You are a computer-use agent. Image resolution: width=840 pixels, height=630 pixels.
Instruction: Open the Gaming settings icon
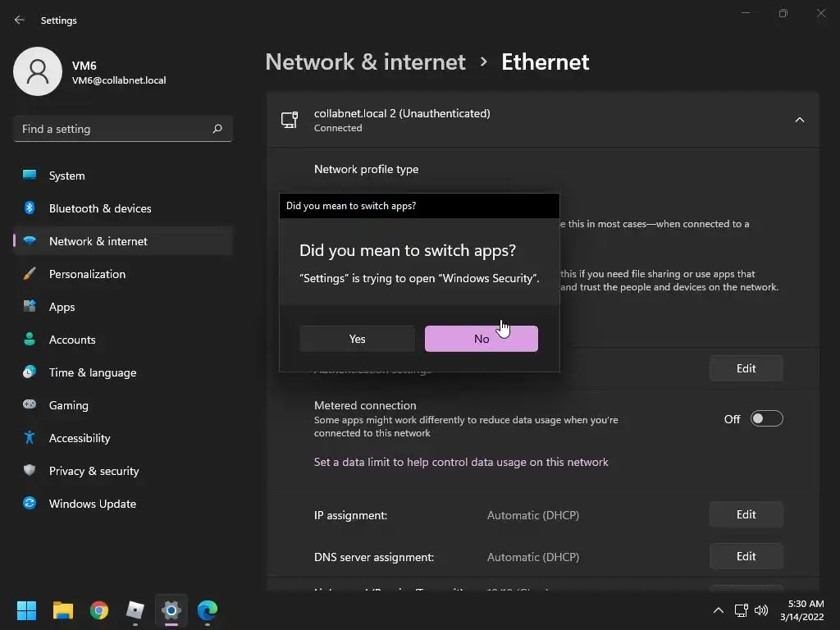pos(30,405)
